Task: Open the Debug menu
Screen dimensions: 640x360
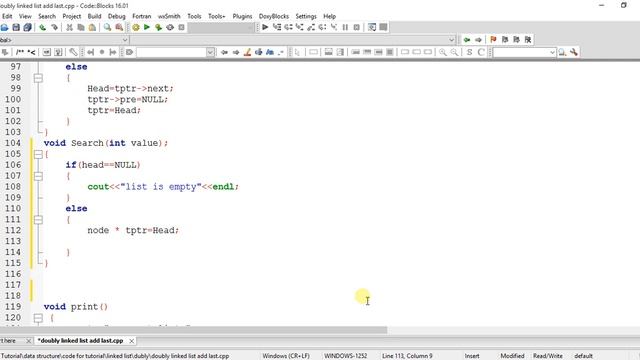Action: click(x=116, y=16)
